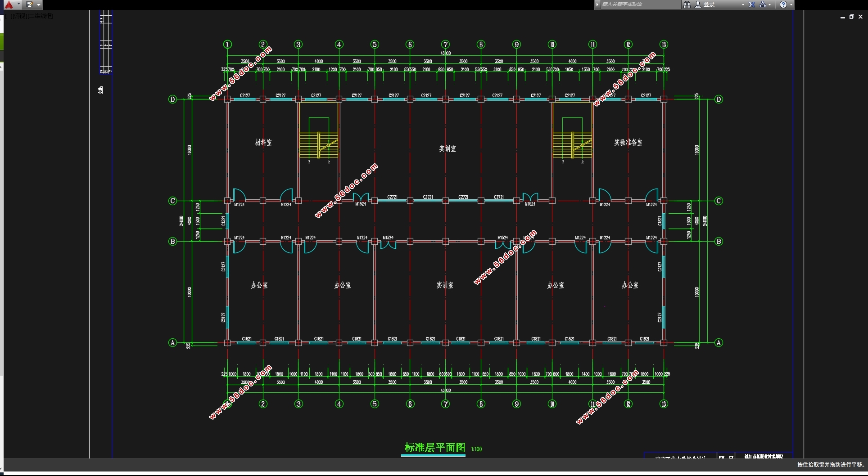
Task: Expand the Help dropdown arrow
Action: pos(791,4)
